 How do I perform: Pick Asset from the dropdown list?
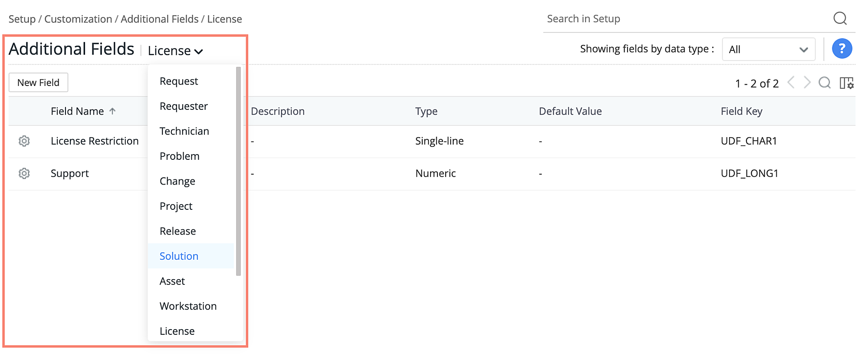(172, 281)
